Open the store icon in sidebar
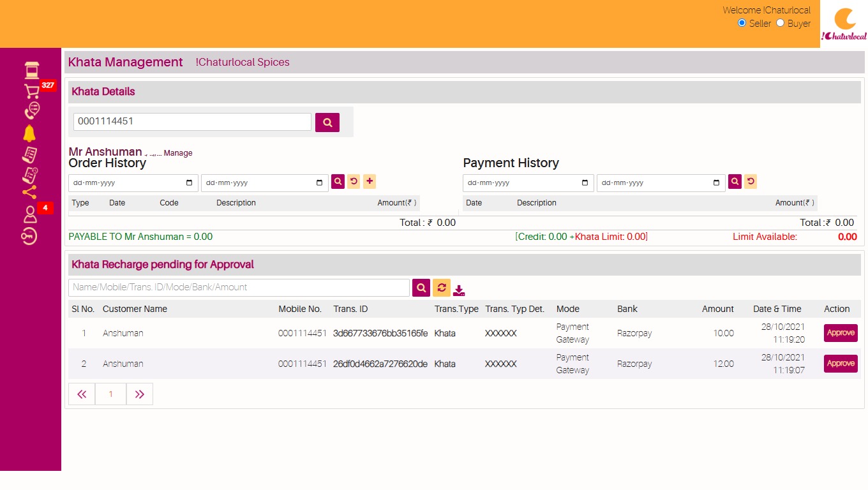 tap(32, 70)
